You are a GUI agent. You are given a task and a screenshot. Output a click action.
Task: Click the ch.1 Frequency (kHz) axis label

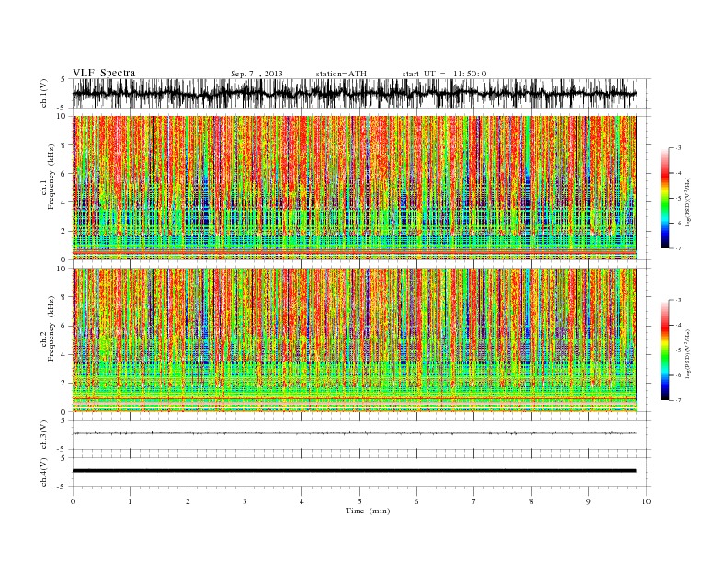coord(48,177)
